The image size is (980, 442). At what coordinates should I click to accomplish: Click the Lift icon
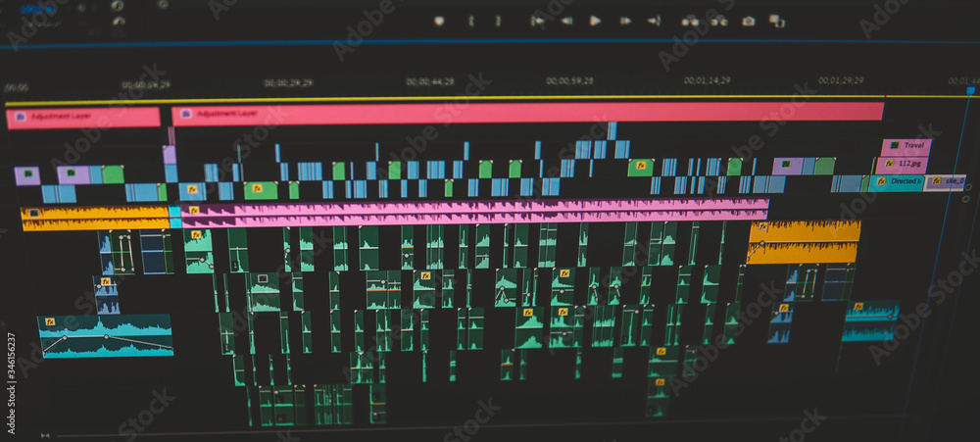689,21
